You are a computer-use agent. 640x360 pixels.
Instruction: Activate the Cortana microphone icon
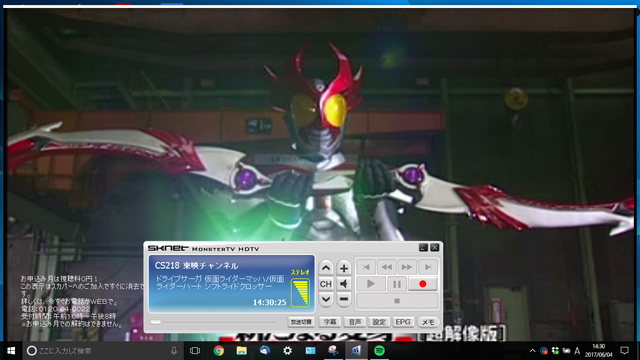(174, 351)
